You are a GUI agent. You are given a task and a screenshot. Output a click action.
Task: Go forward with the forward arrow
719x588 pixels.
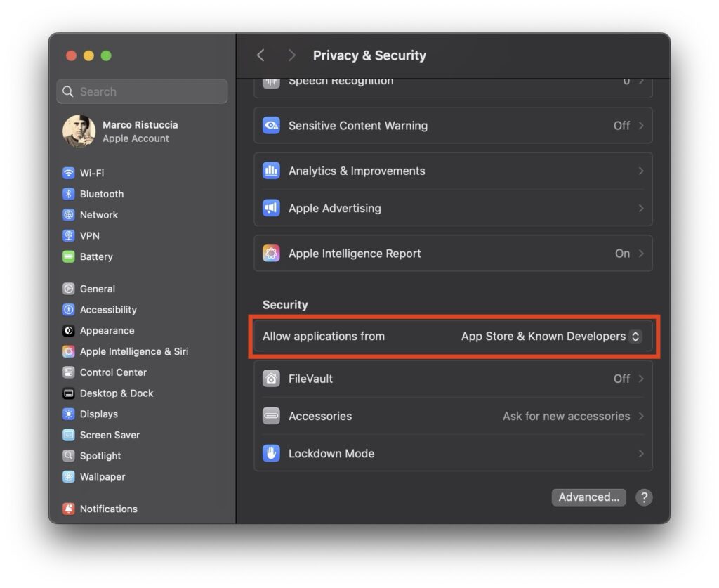click(291, 55)
